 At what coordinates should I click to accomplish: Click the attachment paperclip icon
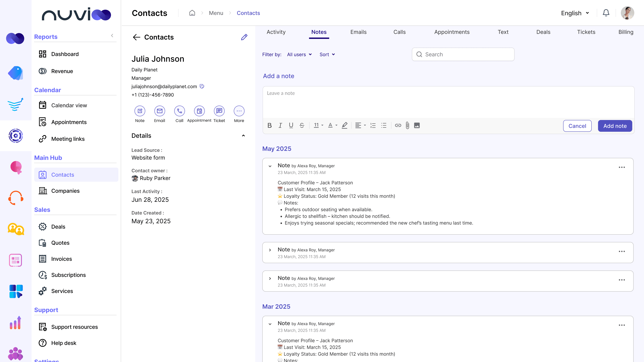pos(408,125)
